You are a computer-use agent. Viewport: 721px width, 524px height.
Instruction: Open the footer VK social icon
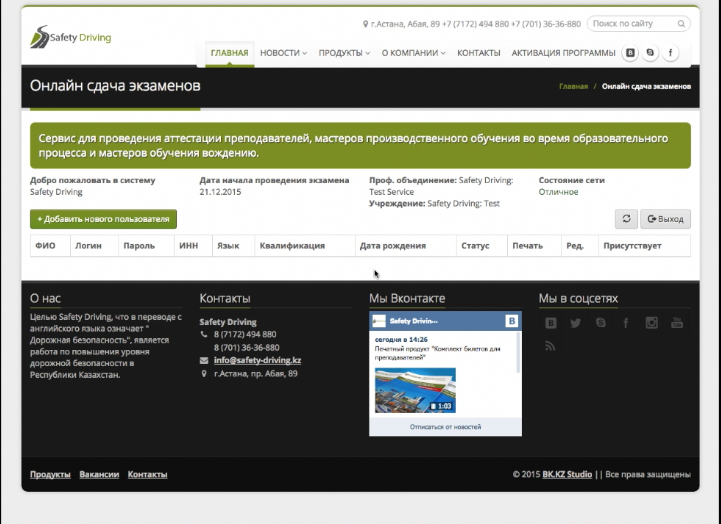coord(551,323)
